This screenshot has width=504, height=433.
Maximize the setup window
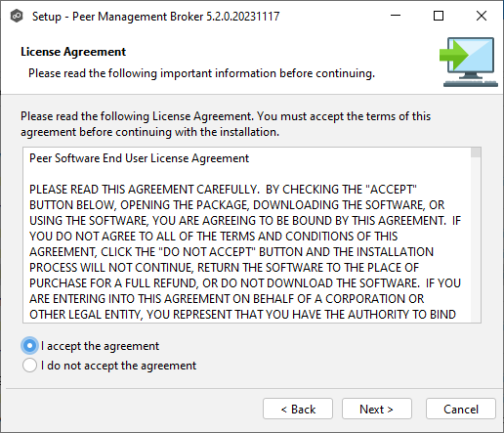coord(439,16)
